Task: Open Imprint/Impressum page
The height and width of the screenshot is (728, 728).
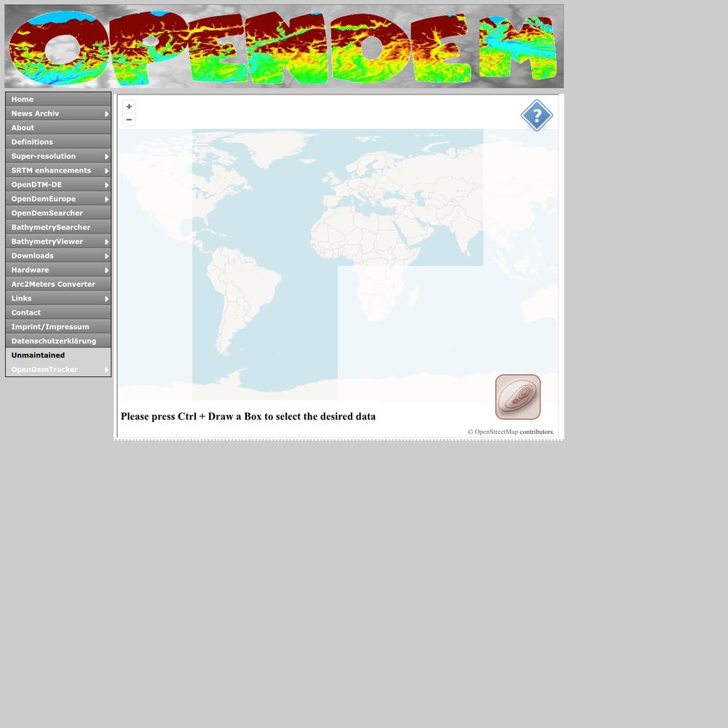Action: pos(58,327)
